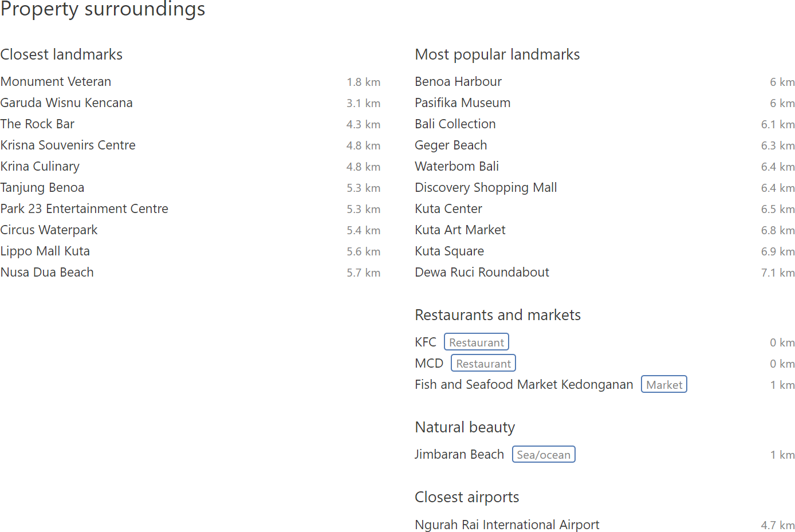This screenshot has height=532, width=795.
Task: Click 'Park 23 Entertainment Centre'
Action: point(84,209)
